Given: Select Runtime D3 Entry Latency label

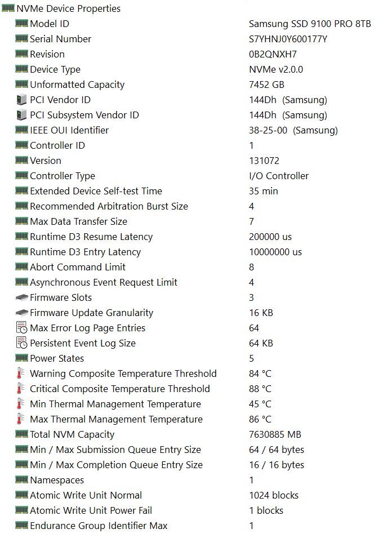Looking at the screenshot, I should coord(86,252).
